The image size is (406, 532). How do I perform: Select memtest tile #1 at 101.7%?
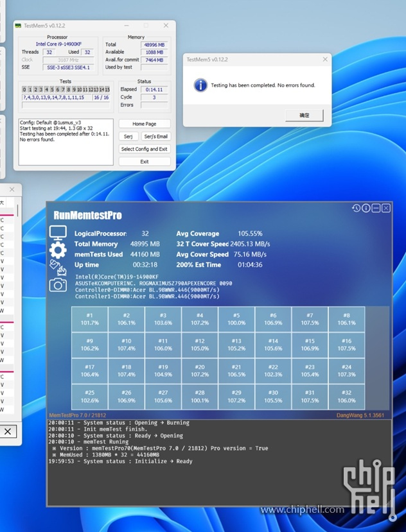click(90, 320)
